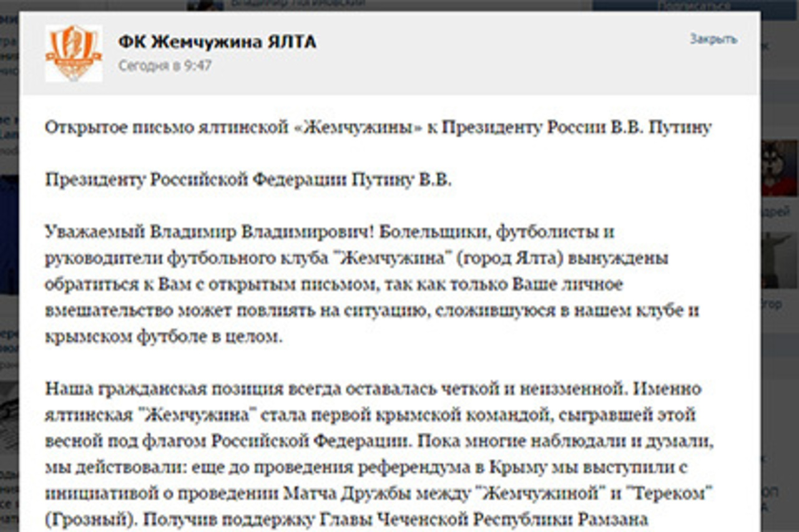Click the Закрыть link to close the post
The width and height of the screenshot is (799, 532).
pyautogui.click(x=713, y=39)
